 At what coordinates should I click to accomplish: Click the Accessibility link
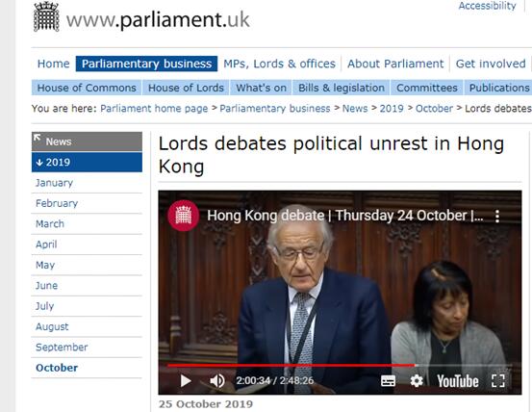click(x=487, y=6)
